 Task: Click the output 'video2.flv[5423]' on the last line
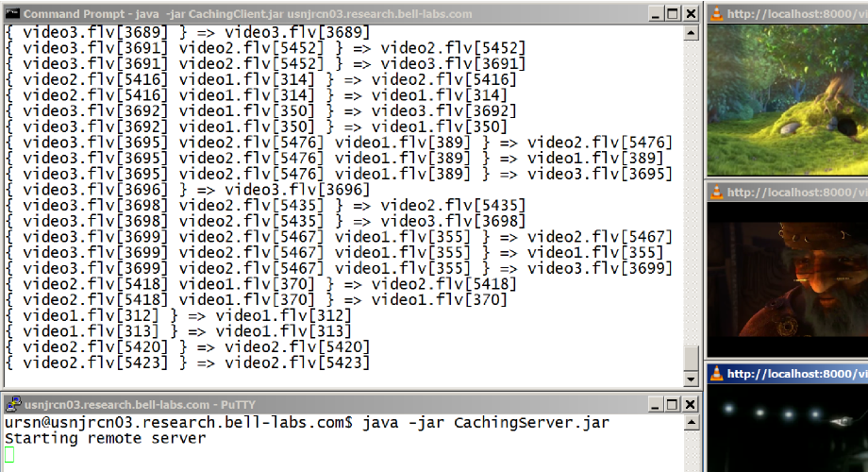[297, 362]
